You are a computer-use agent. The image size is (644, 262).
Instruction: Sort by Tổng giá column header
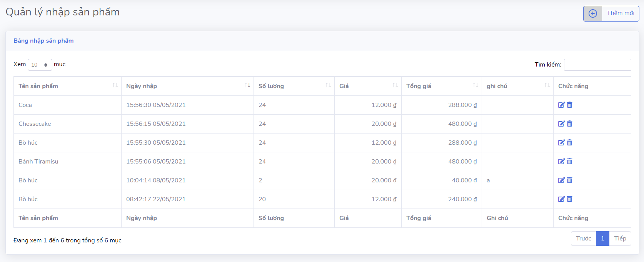coord(442,86)
